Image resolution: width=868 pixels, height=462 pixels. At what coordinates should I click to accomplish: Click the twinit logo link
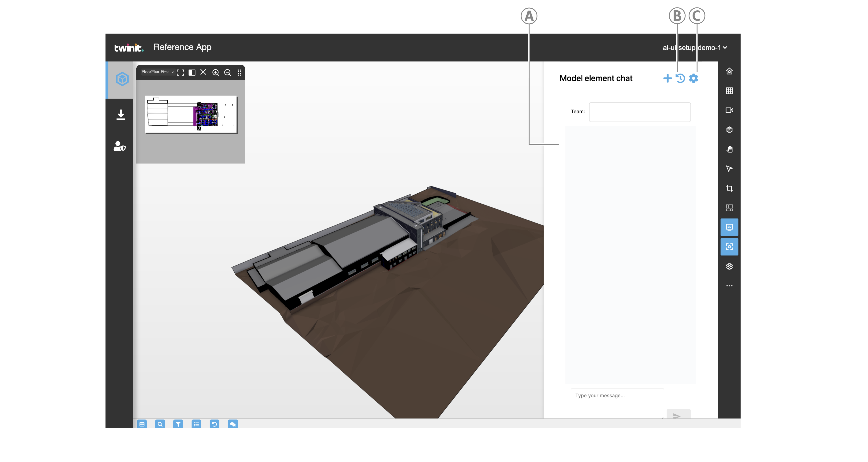[129, 47]
